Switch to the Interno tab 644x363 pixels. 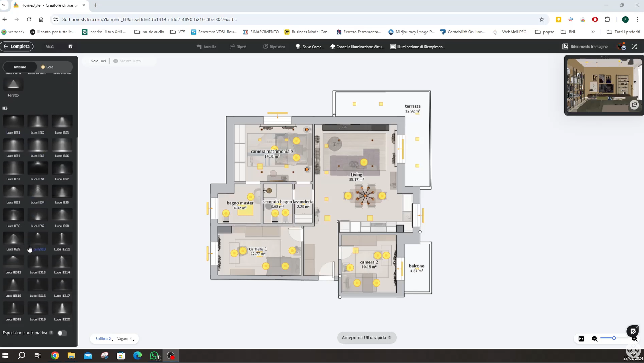[x=20, y=67]
